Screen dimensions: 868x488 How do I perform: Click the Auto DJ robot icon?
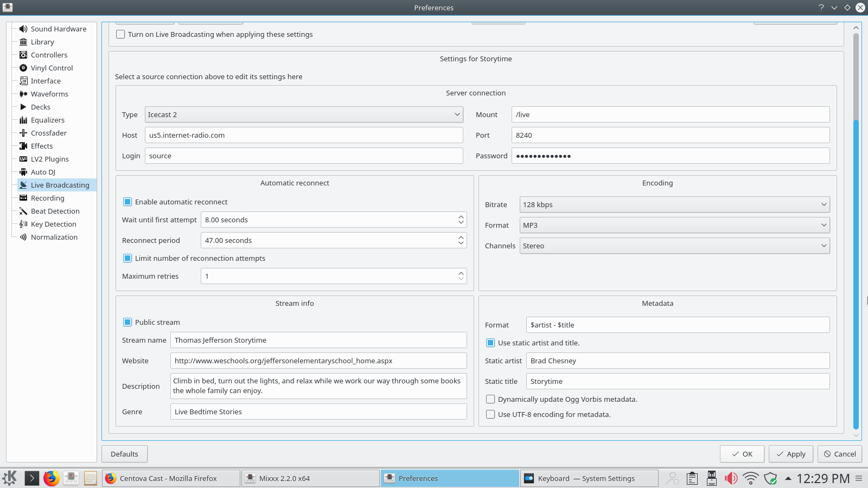[23, 172]
